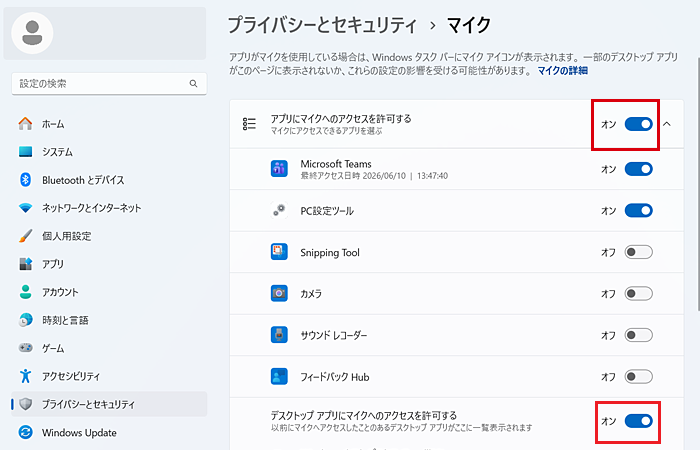The width and height of the screenshot is (700, 450).
Task: Click the System monitor icon
Action: (x=25, y=152)
